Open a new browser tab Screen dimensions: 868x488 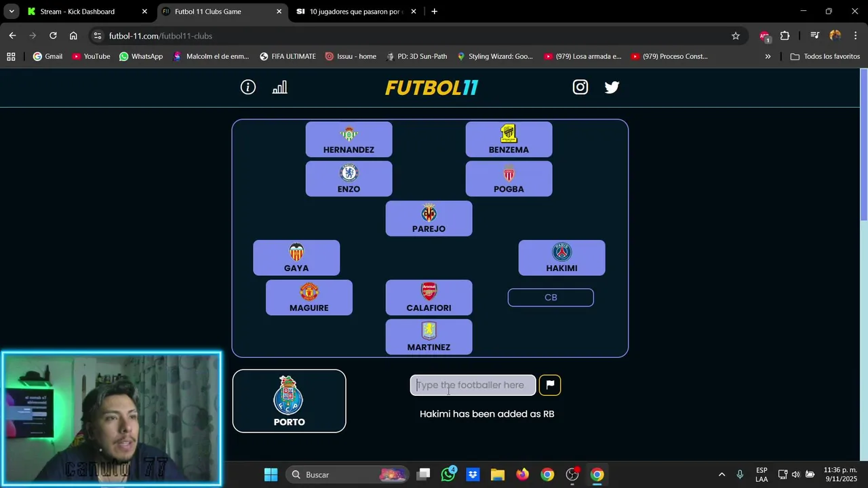click(x=434, y=12)
